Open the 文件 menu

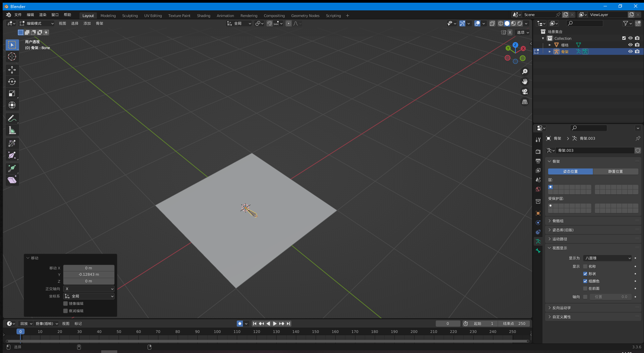coord(18,15)
